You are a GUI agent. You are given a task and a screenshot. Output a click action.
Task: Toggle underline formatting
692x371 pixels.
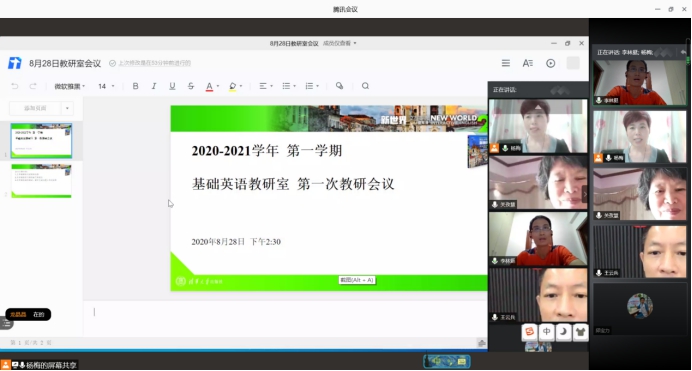(172, 86)
